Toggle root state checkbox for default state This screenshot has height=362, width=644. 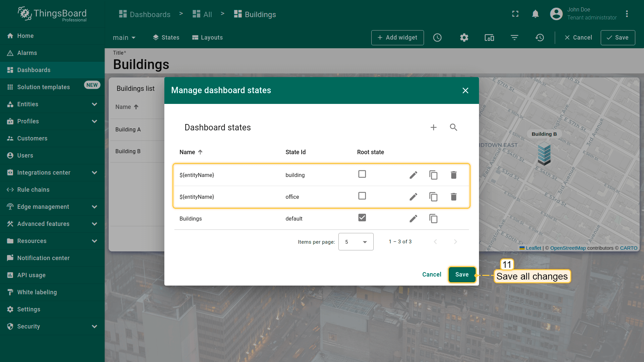(362, 218)
